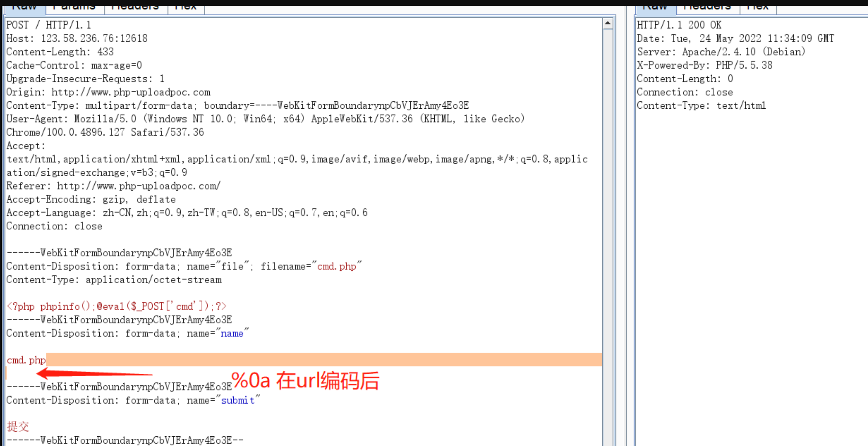Viewport: 868px width, 446px height.
Task: Open the response Hex tab
Action: (758, 9)
